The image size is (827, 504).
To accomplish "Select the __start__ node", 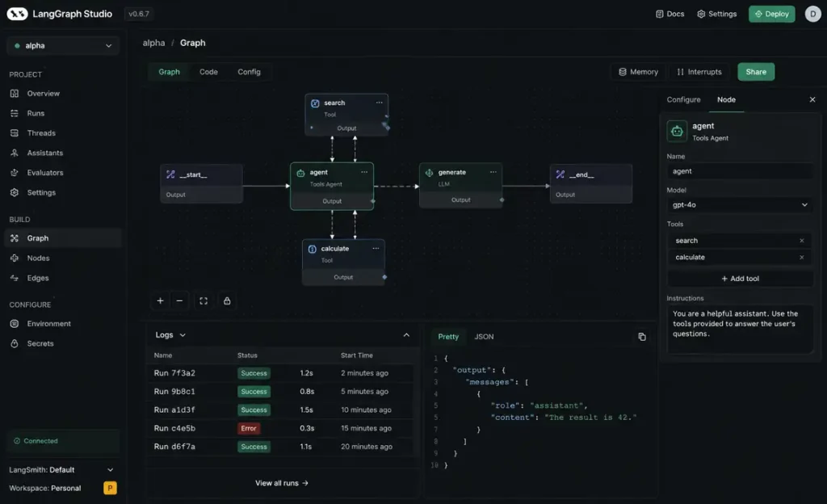I will click(201, 183).
